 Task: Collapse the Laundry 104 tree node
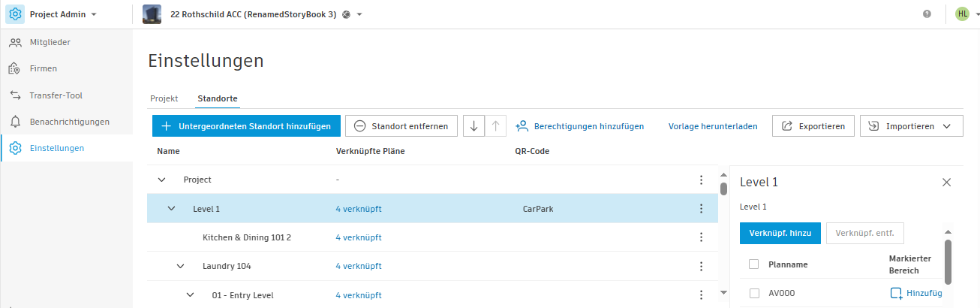tap(180, 266)
